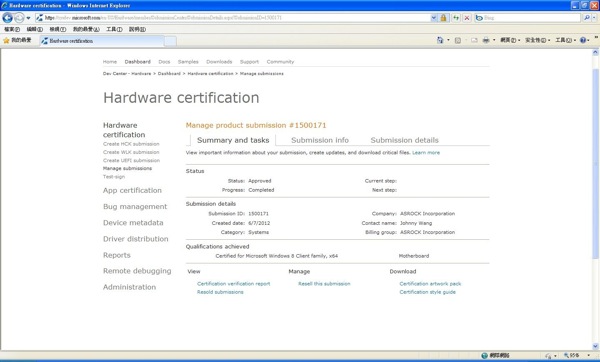Click the Learn more link
The width and height of the screenshot is (600, 362).
(426, 153)
